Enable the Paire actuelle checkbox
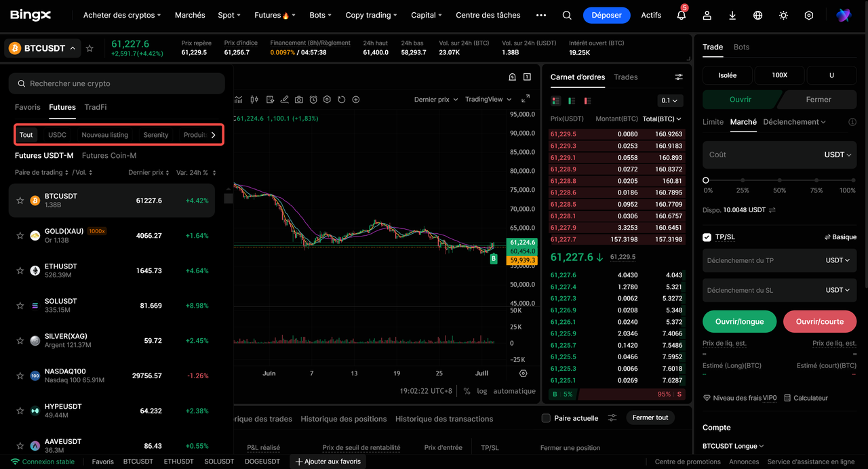Image resolution: width=868 pixels, height=469 pixels. 546,418
